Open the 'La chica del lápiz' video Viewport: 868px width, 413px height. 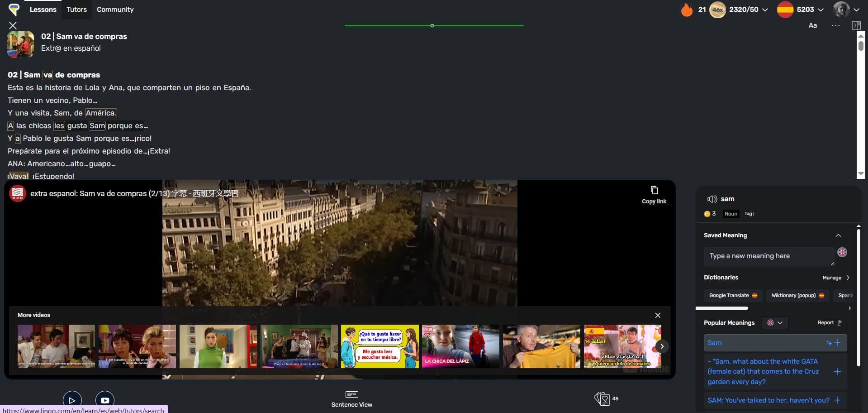click(x=460, y=346)
